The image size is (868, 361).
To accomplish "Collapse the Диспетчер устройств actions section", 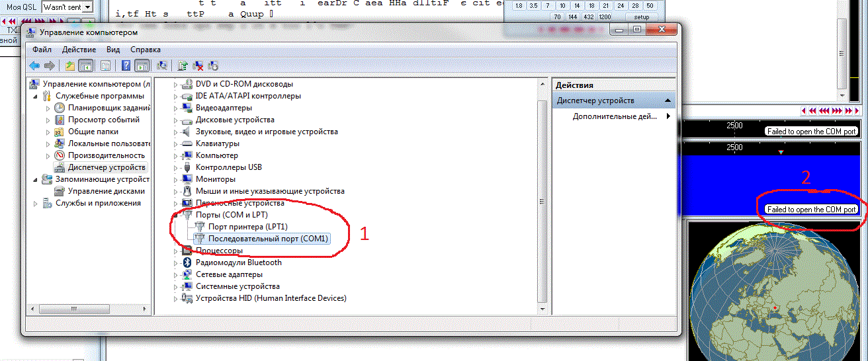I will point(669,100).
